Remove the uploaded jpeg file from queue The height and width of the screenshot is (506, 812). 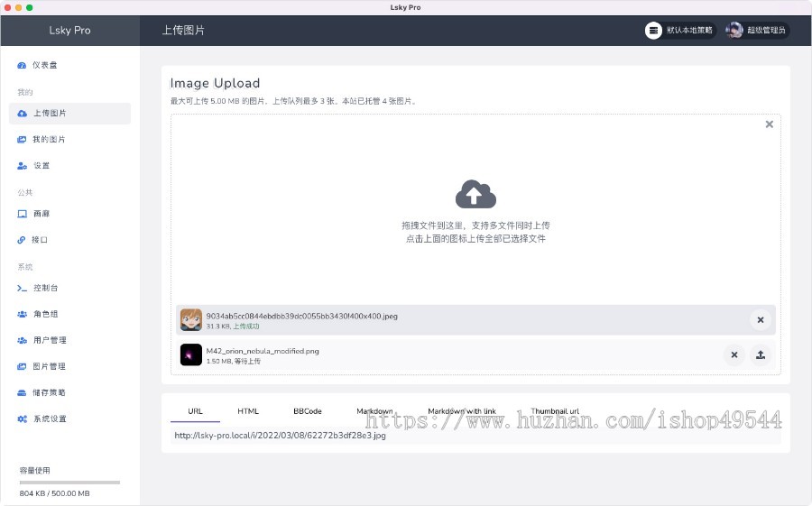[x=761, y=320]
